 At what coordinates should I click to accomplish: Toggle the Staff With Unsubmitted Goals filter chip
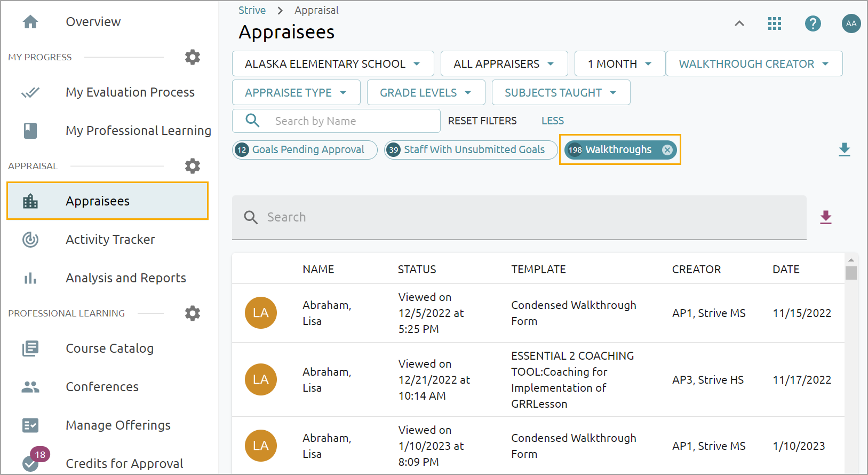click(471, 150)
